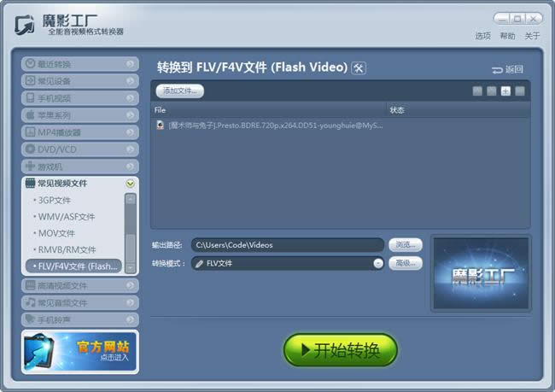Screen dimensions: 555x392
Task: Expand the 手机视频 category arrow
Action: 130,98
